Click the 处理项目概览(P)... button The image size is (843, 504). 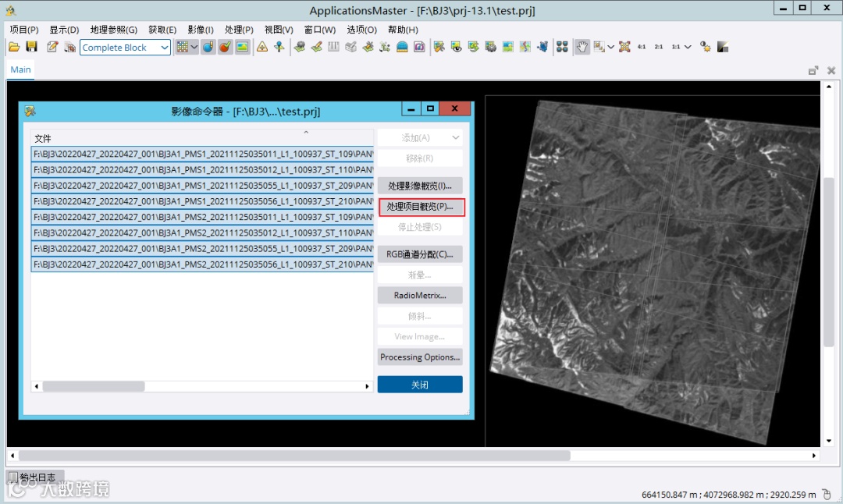click(420, 207)
